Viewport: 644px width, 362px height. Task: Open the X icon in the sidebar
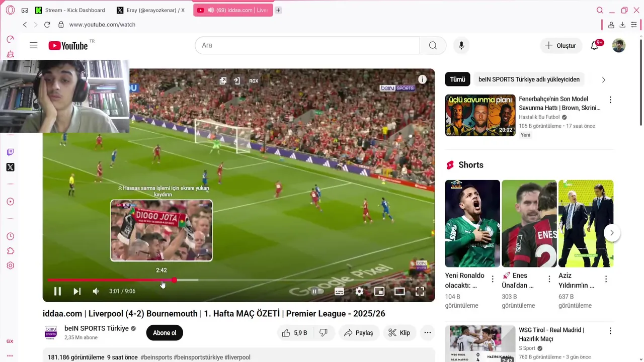(x=10, y=167)
